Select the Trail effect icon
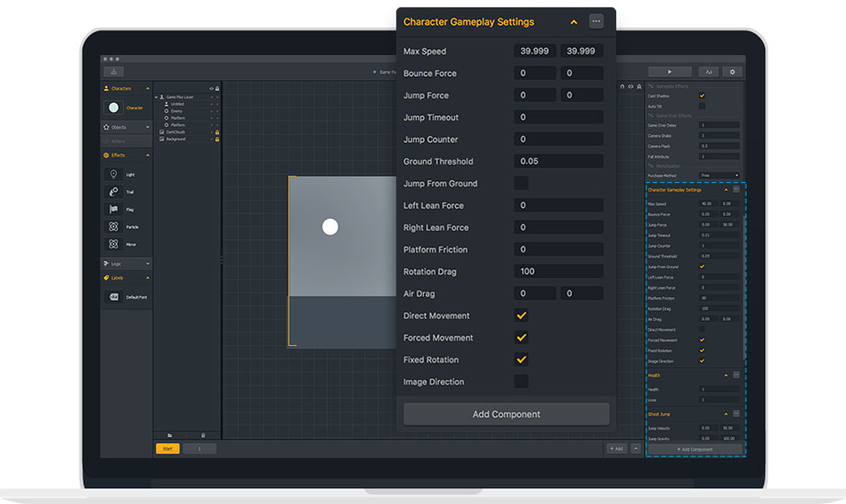Image resolution: width=846 pixels, height=504 pixels. tap(113, 191)
